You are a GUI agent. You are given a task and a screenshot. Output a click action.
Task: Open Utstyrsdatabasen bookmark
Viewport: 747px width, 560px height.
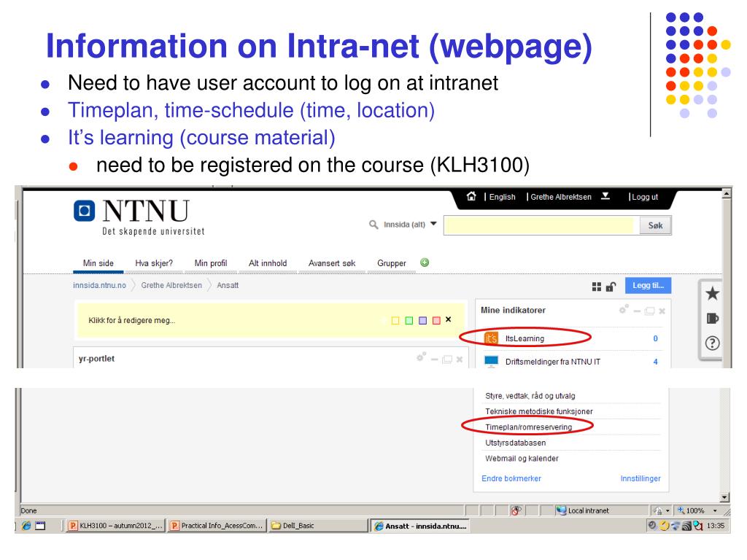click(516, 443)
